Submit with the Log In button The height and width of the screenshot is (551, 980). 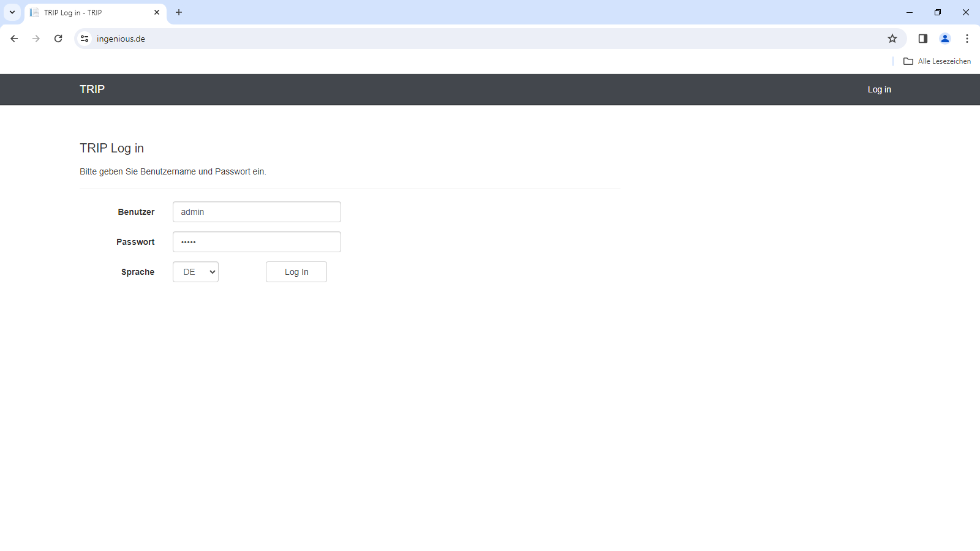296,272
